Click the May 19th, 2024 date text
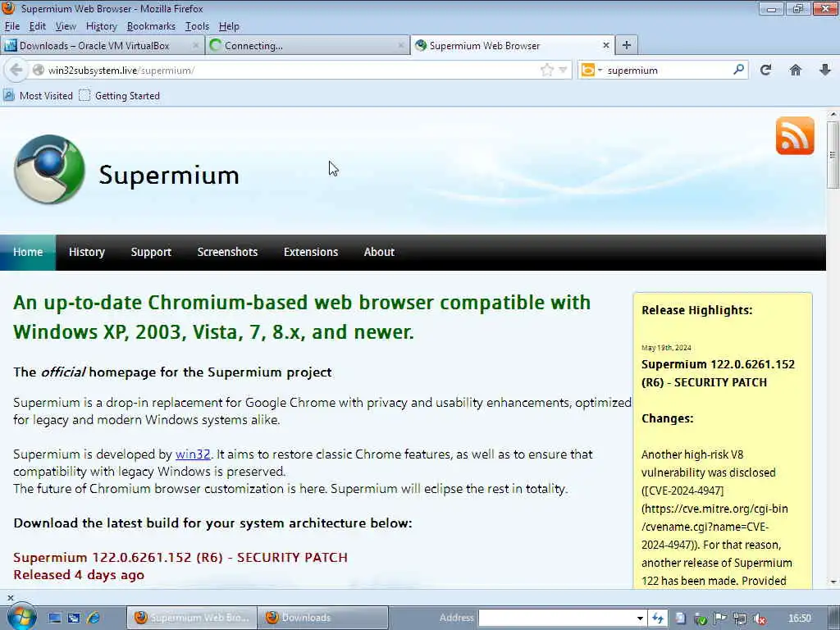The width and height of the screenshot is (840, 630). (x=666, y=348)
